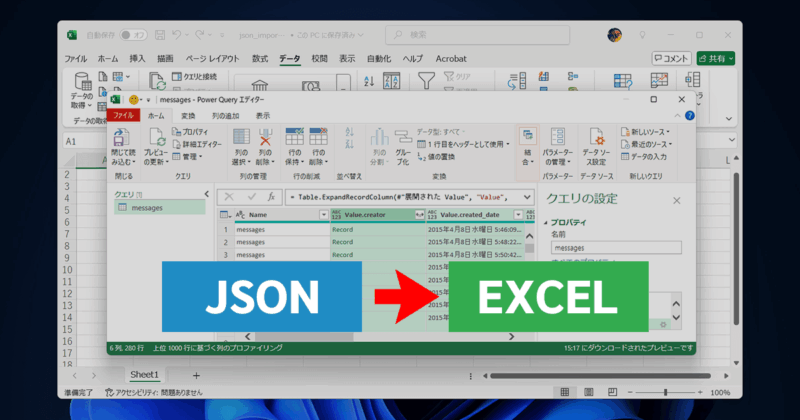The width and height of the screenshot is (800, 420).
Task: Click Refresh Preview icon in Power Query
Action: click(x=157, y=137)
